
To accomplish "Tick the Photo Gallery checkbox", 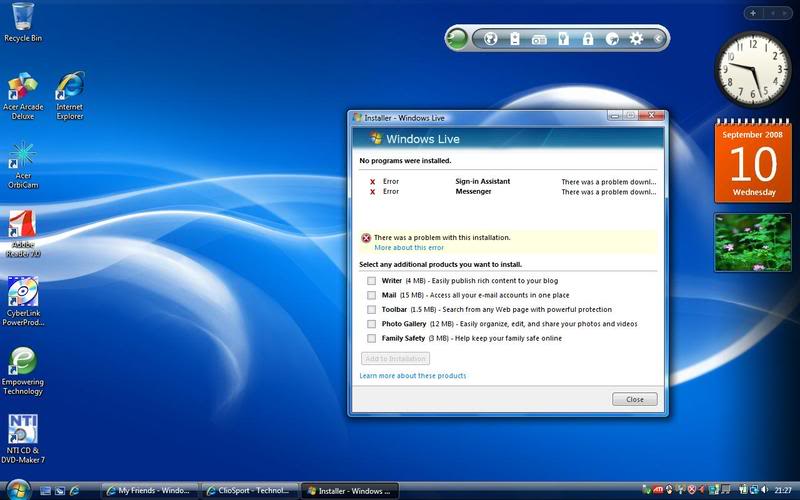I will pyautogui.click(x=372, y=324).
